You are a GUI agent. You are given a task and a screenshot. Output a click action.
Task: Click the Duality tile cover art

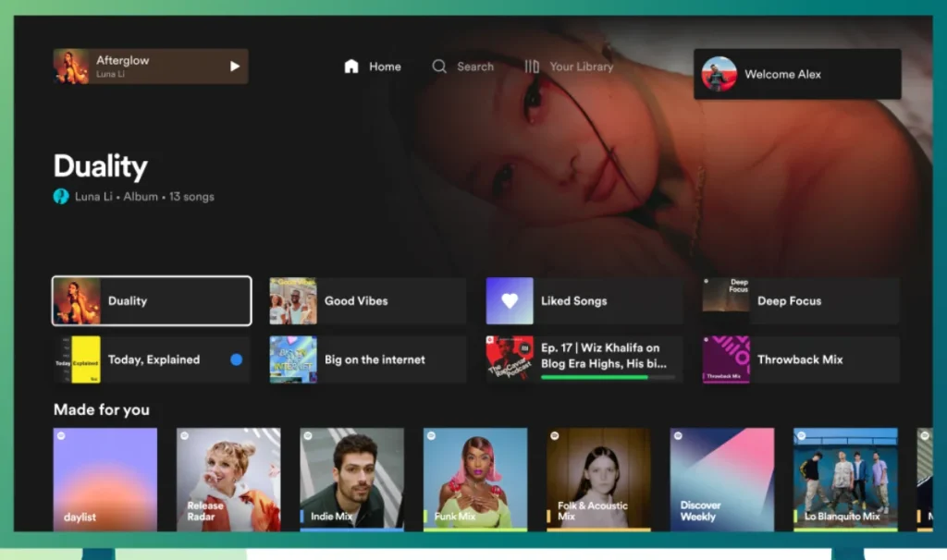tap(77, 300)
